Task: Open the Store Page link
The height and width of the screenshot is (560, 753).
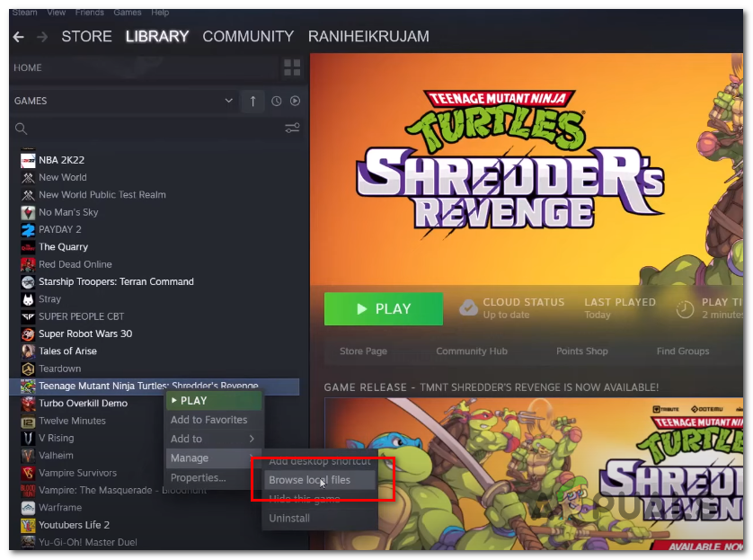Action: tap(363, 351)
